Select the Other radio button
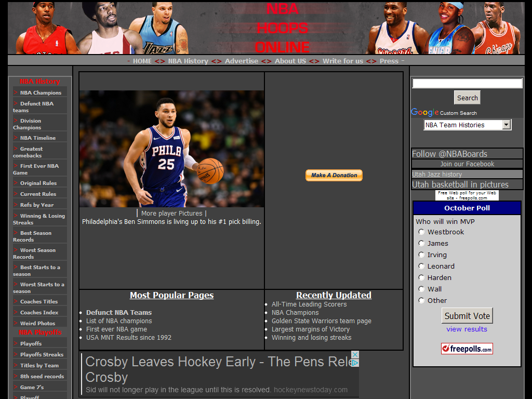Screen dimensions: 532x399 click(421, 300)
